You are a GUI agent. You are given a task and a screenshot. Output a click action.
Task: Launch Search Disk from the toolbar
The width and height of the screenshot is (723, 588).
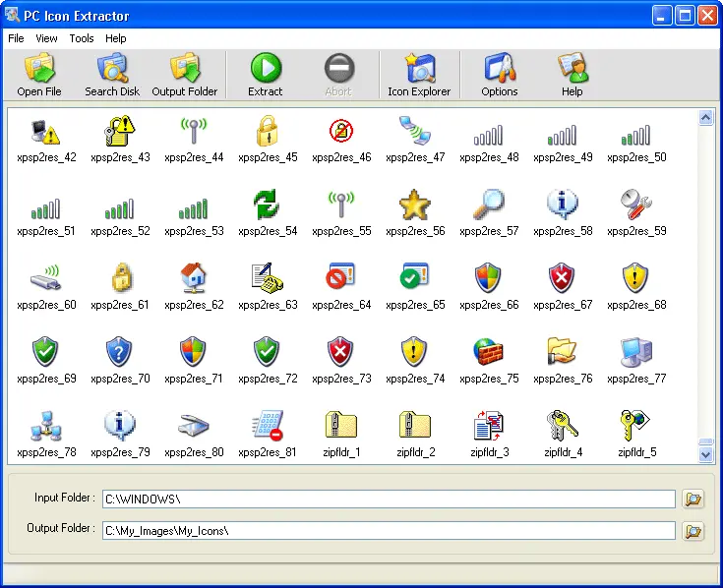click(112, 75)
